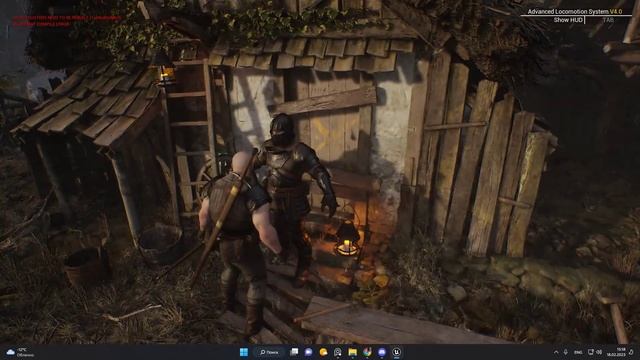Screen dimensions: 640x360
Task: Open the notification bell icon
Action: pyautogui.click(x=631, y=352)
